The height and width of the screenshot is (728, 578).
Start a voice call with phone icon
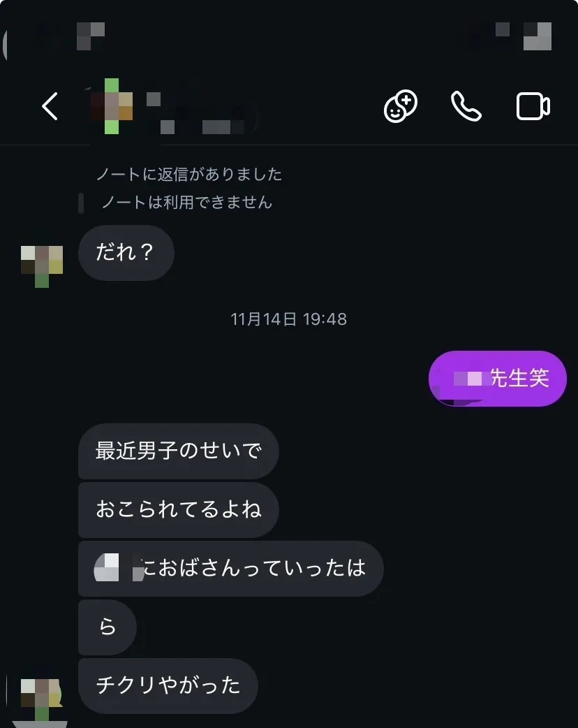[x=466, y=106]
